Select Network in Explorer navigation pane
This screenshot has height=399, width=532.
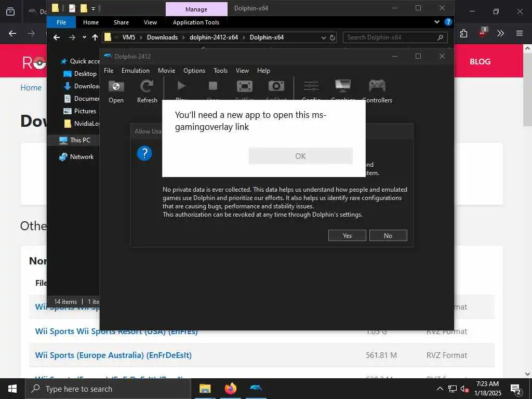pos(82,157)
